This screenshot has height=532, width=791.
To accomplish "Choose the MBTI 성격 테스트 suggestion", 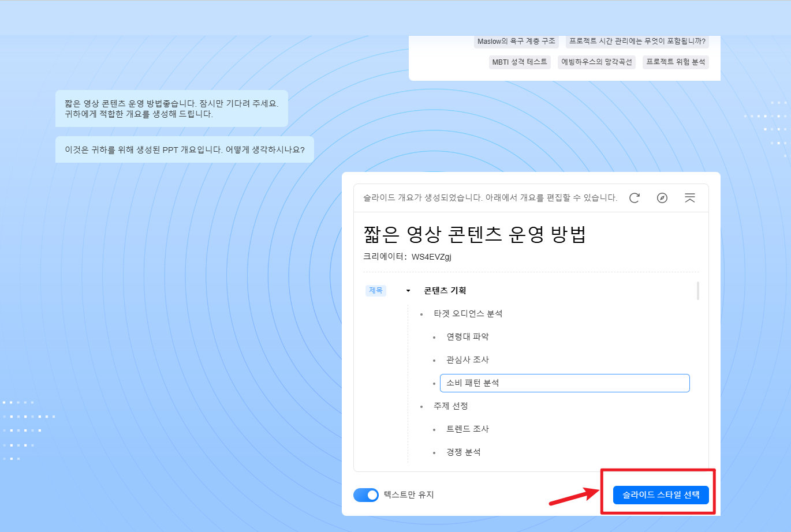I will (x=520, y=62).
